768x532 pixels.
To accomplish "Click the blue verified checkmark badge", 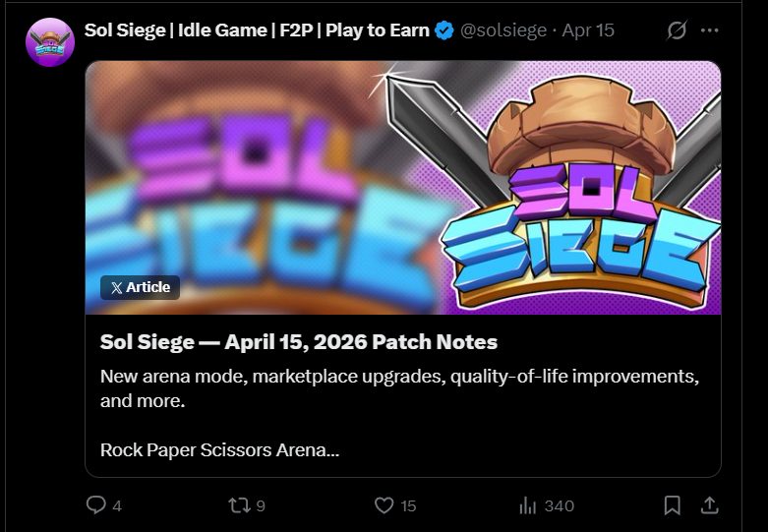I will pyautogui.click(x=444, y=30).
